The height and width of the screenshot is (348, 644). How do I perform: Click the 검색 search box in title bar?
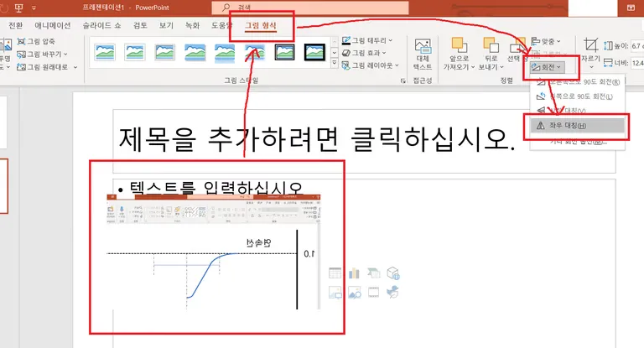310,8
